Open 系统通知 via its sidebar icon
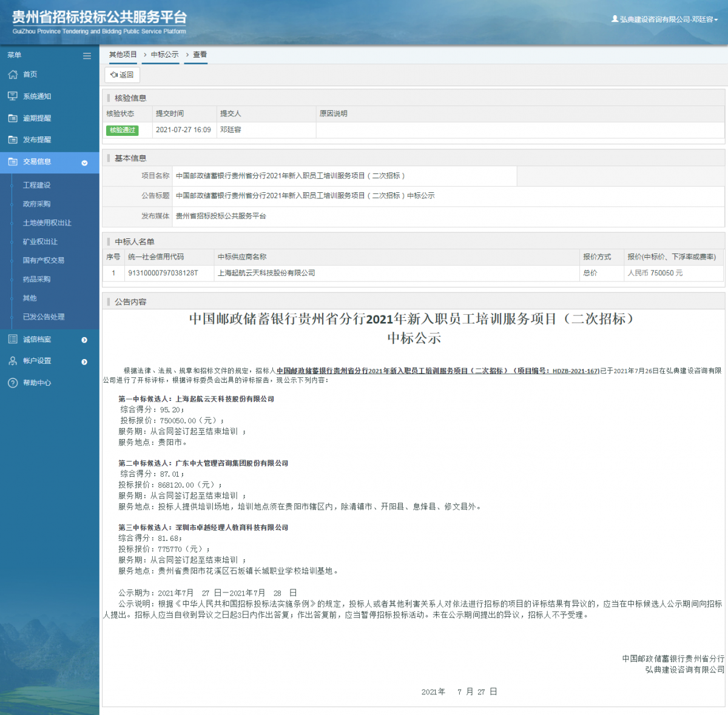Image resolution: width=728 pixels, height=715 pixels. pos(12,96)
